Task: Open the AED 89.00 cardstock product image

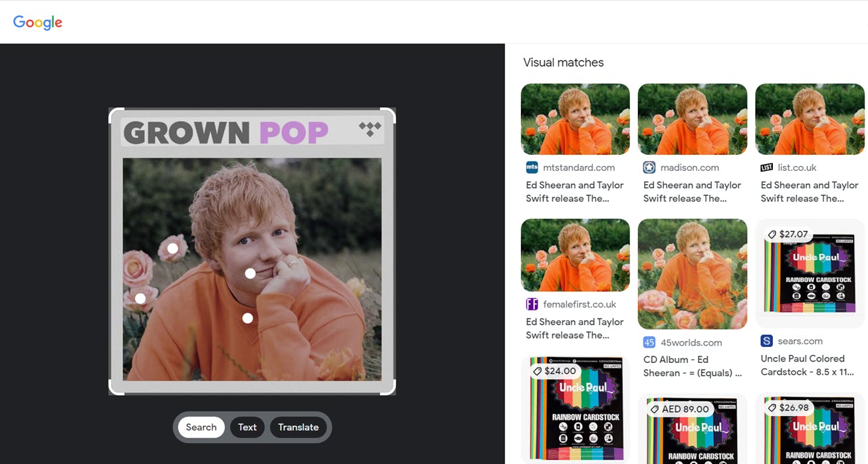Action: point(693,429)
